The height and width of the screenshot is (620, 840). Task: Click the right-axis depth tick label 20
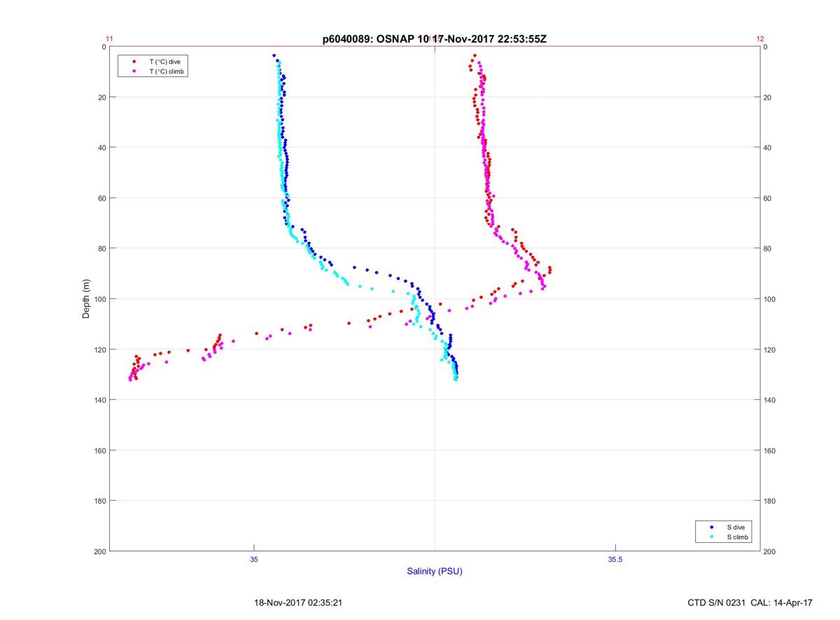(x=768, y=97)
